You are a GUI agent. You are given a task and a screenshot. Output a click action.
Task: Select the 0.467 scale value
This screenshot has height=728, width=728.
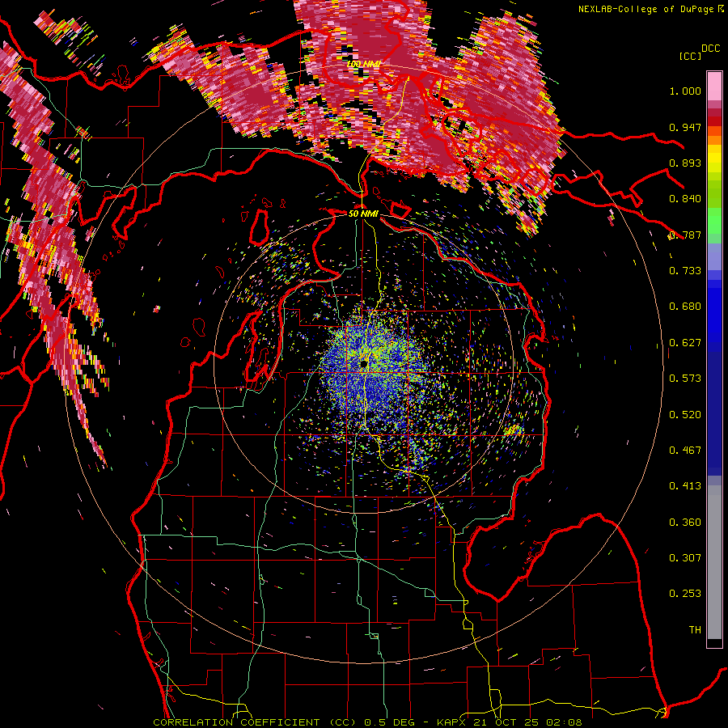pyautogui.click(x=685, y=451)
